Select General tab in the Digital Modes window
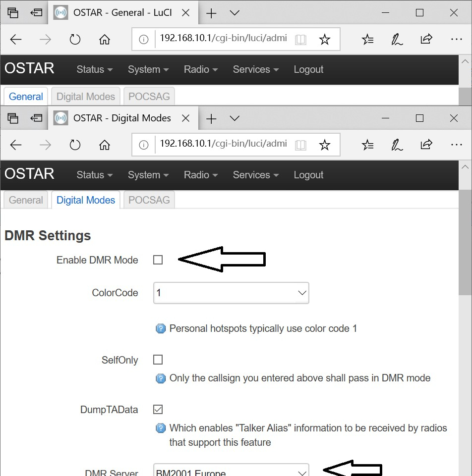 [x=26, y=200]
